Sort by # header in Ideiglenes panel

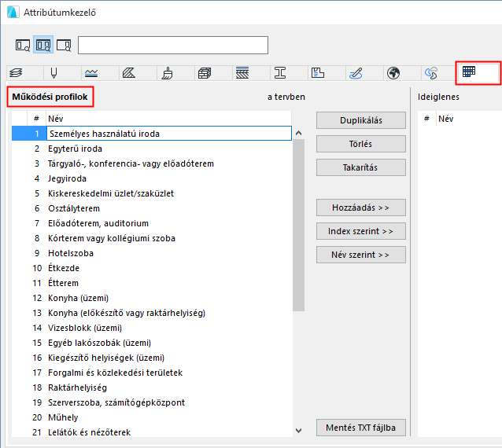[426, 119]
